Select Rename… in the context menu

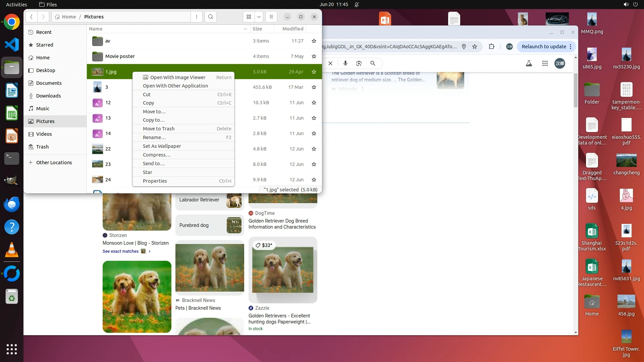coord(154,137)
